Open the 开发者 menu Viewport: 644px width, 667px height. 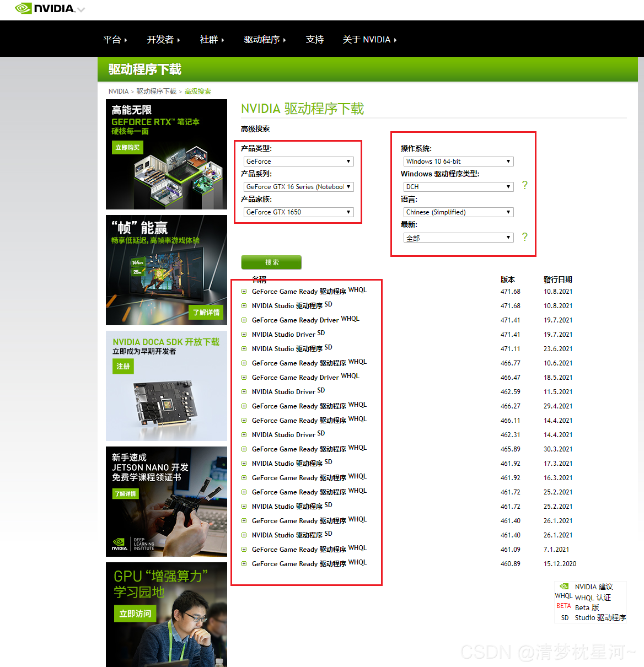point(163,40)
